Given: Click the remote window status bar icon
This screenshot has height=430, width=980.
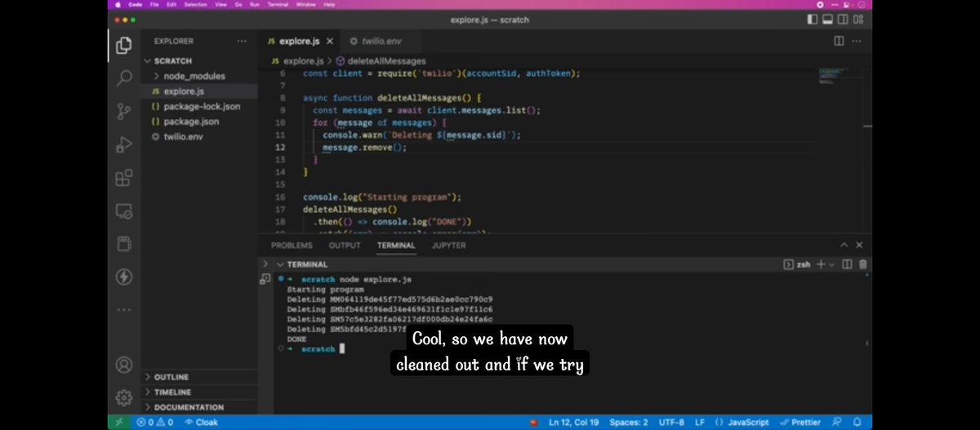Looking at the screenshot, I should [118, 423].
